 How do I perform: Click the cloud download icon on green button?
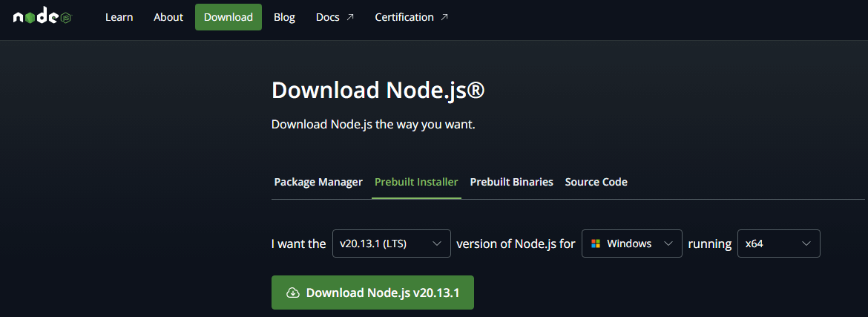coord(293,293)
